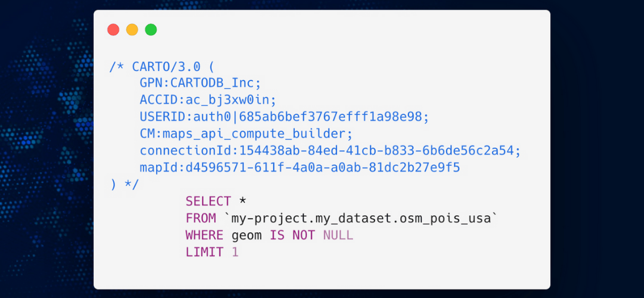Click the IS NOT operator text
This screenshot has height=298, width=644.
coord(292,235)
